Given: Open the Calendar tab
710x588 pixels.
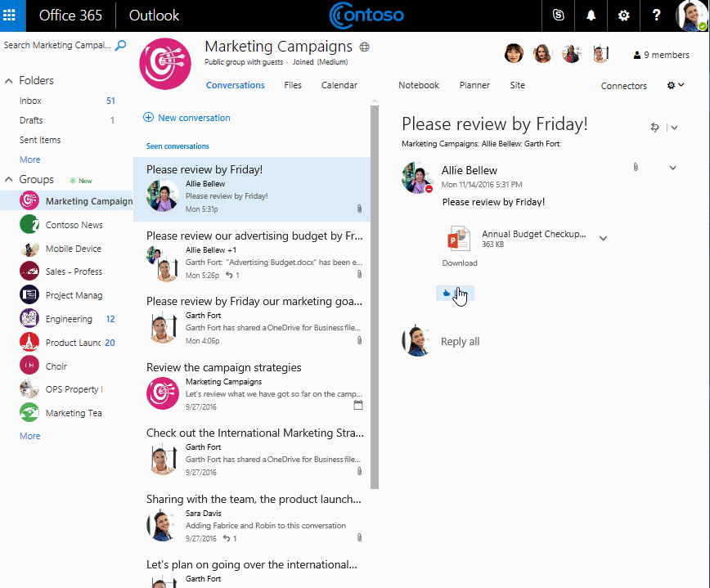Looking at the screenshot, I should coord(339,85).
